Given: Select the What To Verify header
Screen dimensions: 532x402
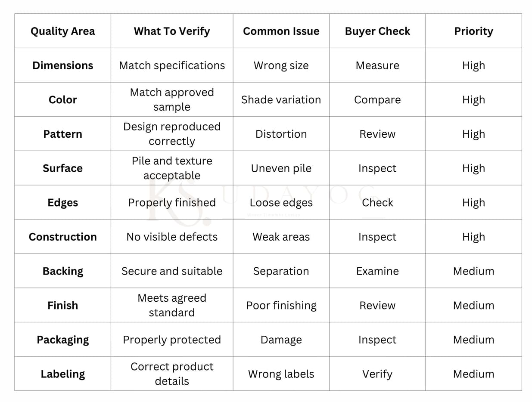Looking at the screenshot, I should click(x=172, y=31).
